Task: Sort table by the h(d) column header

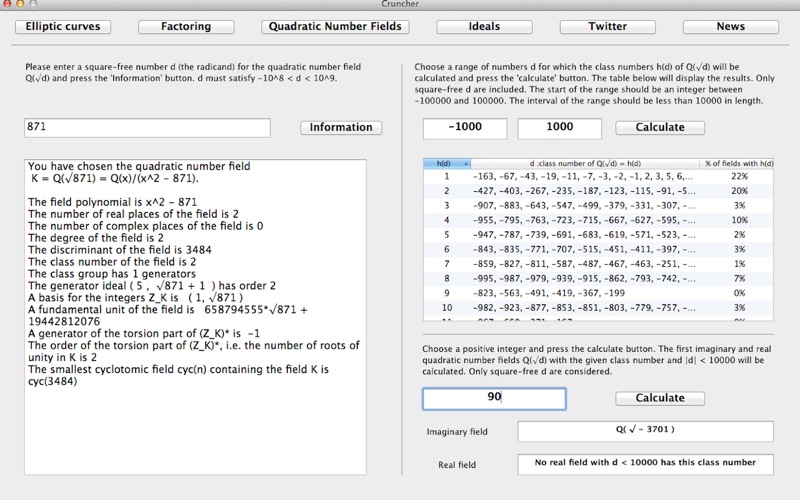Action: 446,164
